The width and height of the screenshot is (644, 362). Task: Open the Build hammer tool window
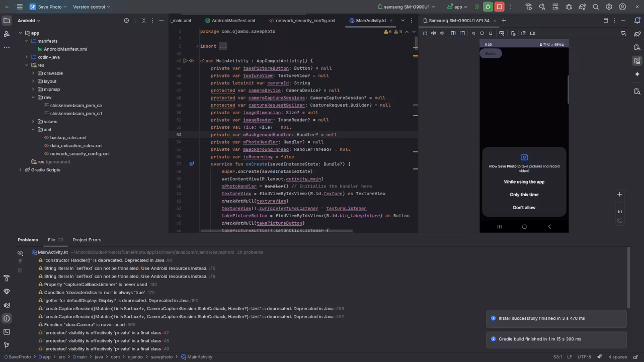(7, 278)
